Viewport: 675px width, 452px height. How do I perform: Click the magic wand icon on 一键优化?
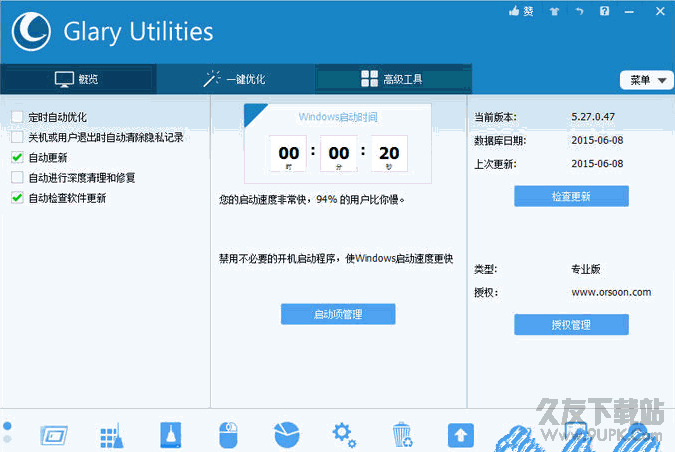pos(212,79)
